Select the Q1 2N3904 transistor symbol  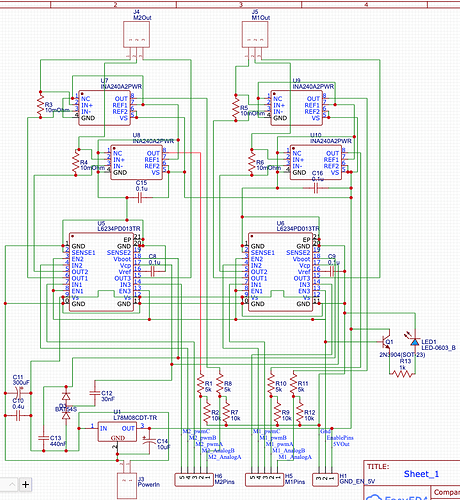[386, 341]
